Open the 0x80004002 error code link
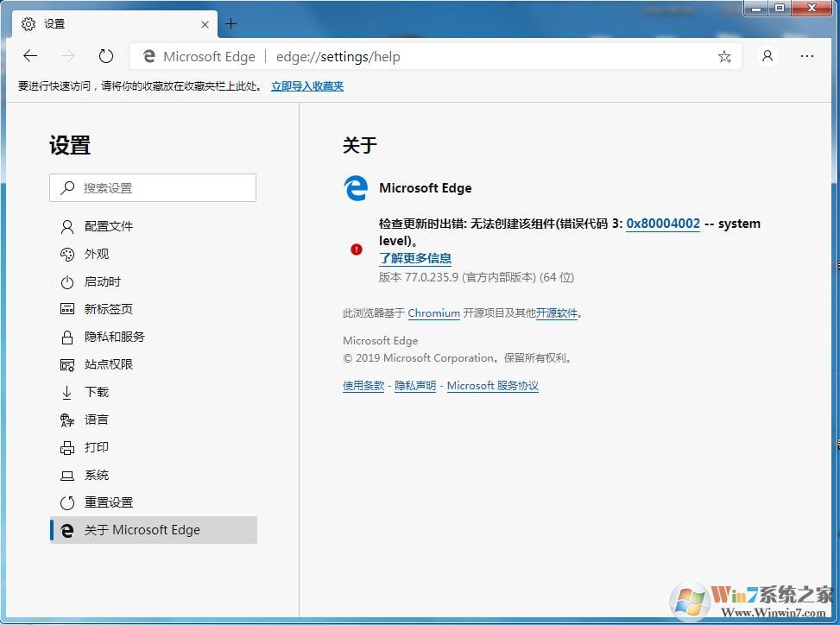The height and width of the screenshot is (625, 840). click(663, 224)
